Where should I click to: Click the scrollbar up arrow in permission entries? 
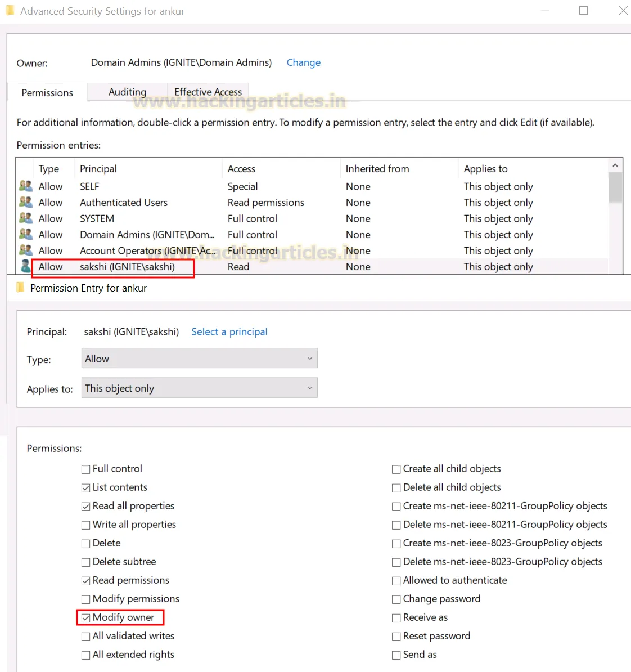click(615, 164)
